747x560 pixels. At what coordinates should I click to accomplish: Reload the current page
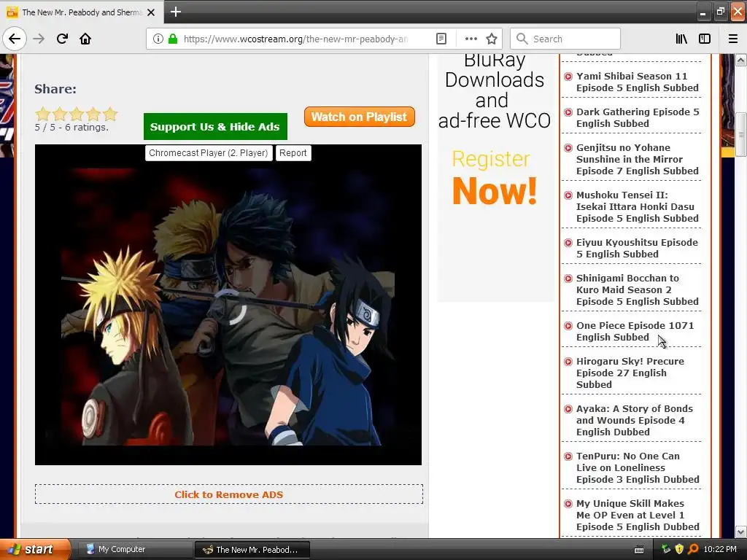click(x=62, y=39)
